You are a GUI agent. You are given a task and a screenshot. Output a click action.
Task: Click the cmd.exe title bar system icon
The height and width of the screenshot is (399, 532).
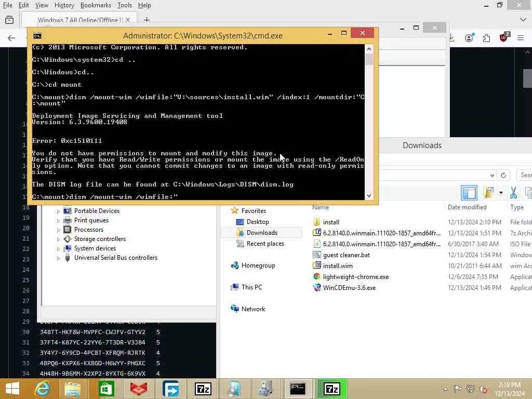click(37, 36)
